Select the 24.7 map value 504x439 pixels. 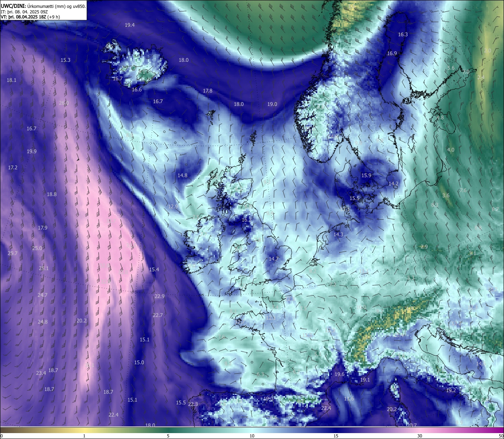(42, 295)
